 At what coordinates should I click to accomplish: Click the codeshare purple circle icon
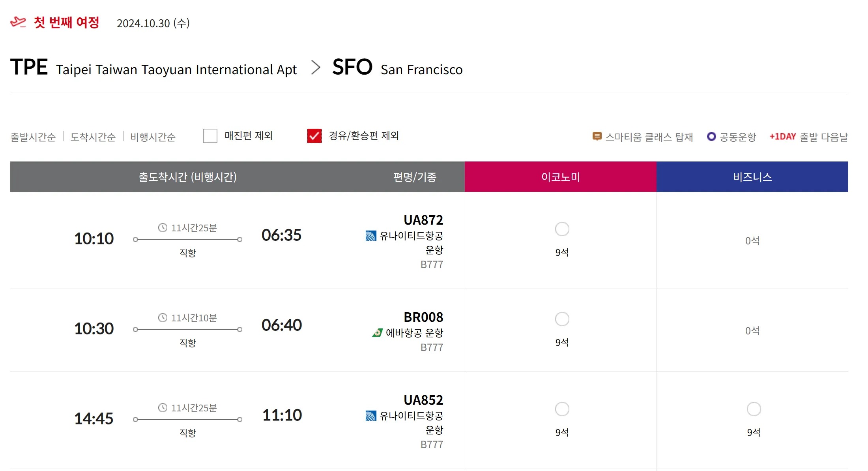pos(711,137)
